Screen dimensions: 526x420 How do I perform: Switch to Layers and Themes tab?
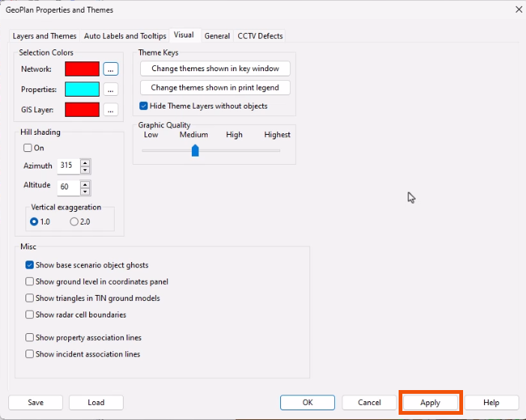click(x=45, y=36)
